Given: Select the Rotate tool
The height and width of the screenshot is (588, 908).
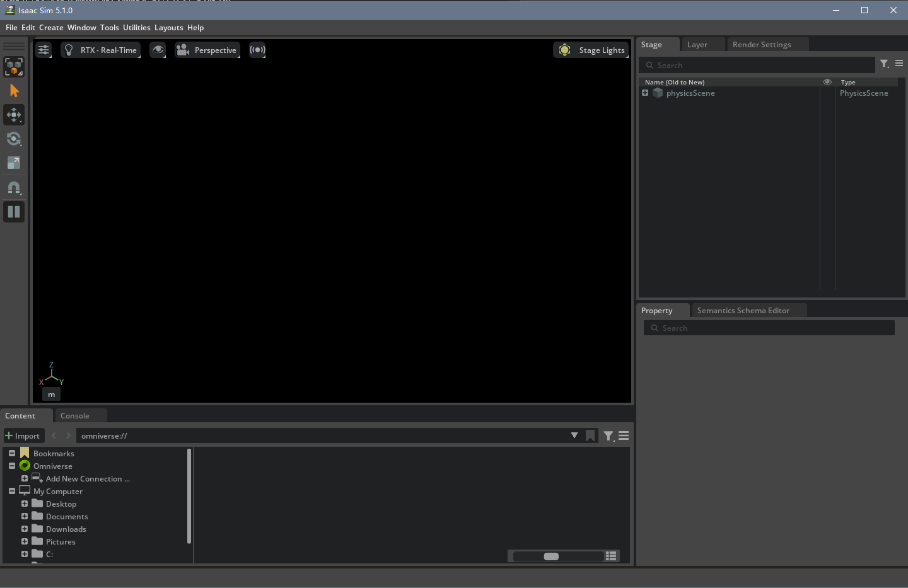Looking at the screenshot, I should tap(14, 139).
